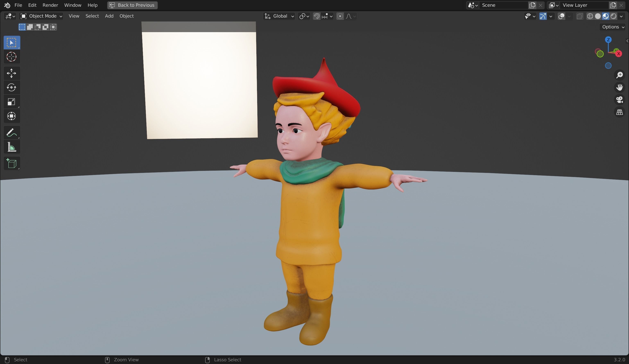Open the File menu

pyautogui.click(x=18, y=5)
